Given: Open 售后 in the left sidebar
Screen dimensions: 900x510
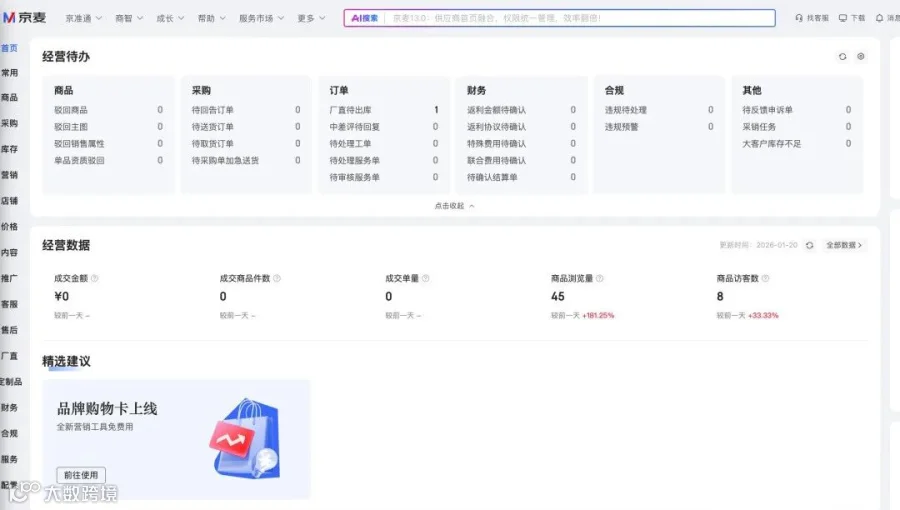Looking at the screenshot, I should (x=9, y=329).
